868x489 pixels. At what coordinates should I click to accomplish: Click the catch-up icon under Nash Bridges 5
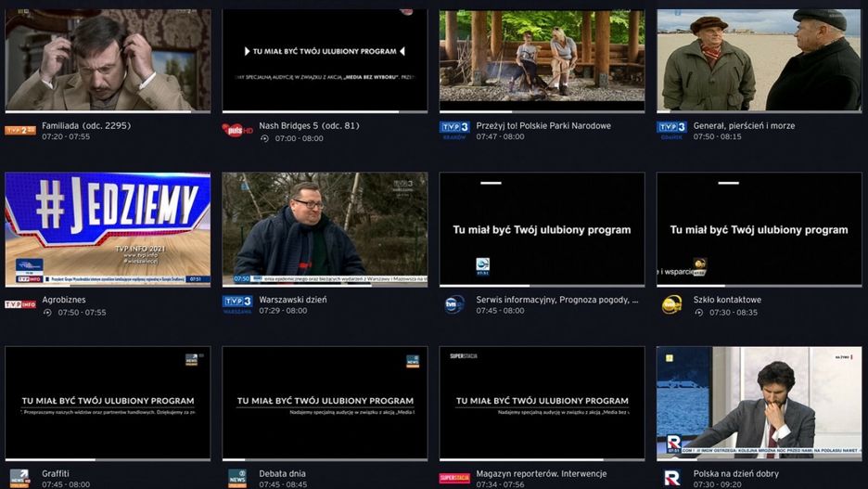[264, 138]
